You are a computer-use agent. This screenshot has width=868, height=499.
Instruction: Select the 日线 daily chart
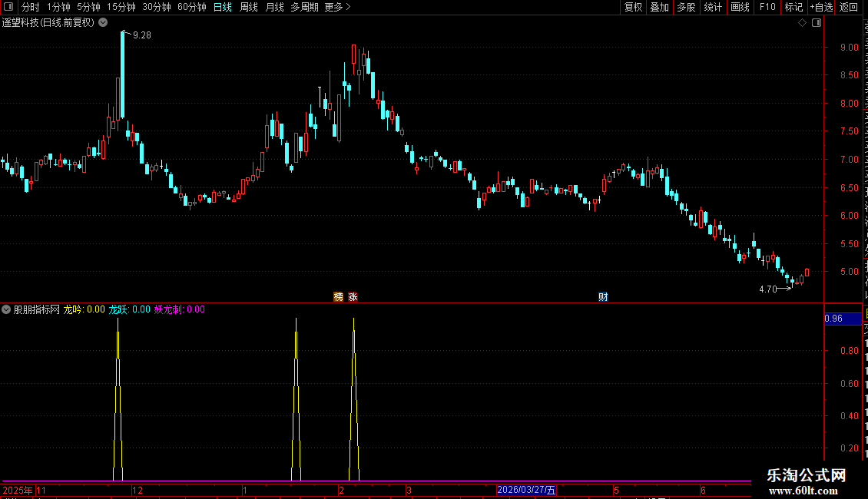pos(223,7)
